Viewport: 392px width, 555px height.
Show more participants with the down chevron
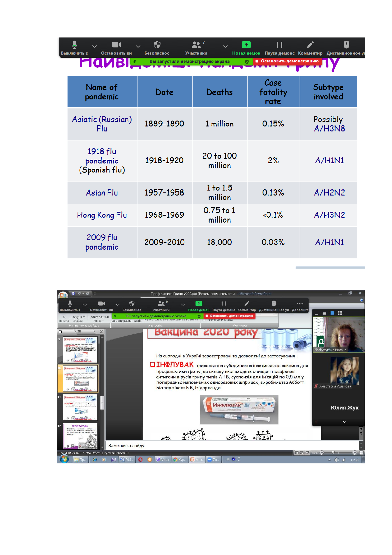click(x=345, y=422)
